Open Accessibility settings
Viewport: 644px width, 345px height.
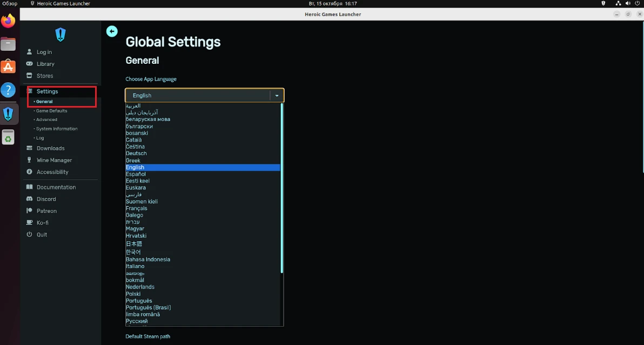[52, 172]
